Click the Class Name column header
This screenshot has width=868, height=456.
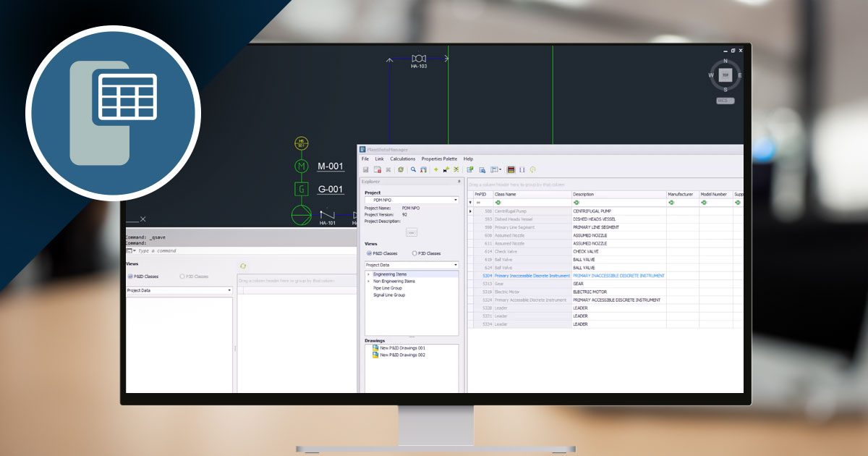(532, 194)
